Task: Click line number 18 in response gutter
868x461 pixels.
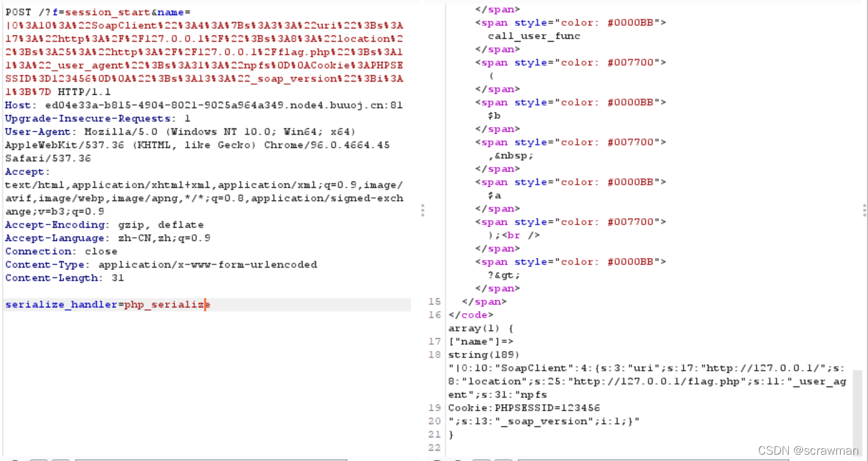Action: [434, 354]
